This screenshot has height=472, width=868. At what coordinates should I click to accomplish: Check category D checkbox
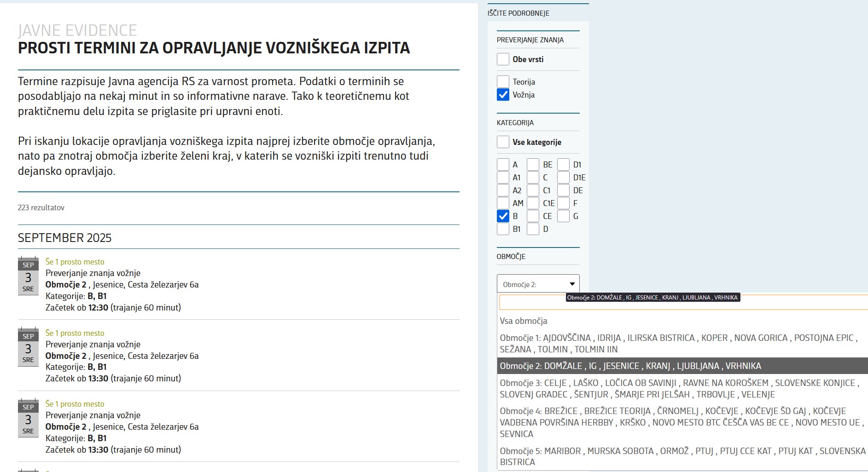click(533, 229)
